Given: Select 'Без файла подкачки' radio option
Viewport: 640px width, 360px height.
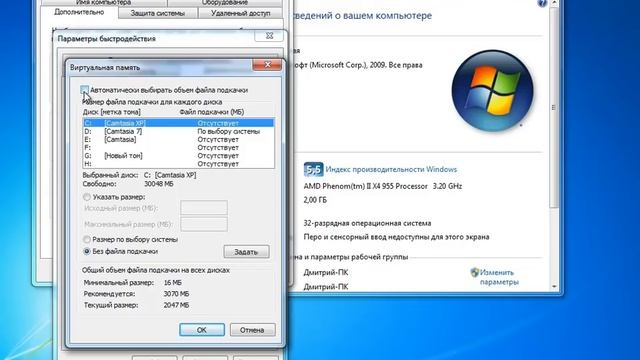Looking at the screenshot, I should (87, 251).
